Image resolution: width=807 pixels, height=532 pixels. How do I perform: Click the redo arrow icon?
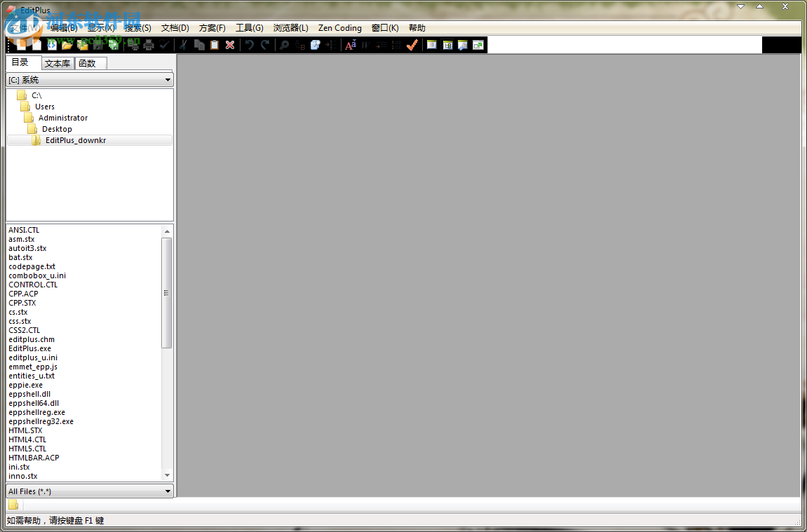click(265, 46)
